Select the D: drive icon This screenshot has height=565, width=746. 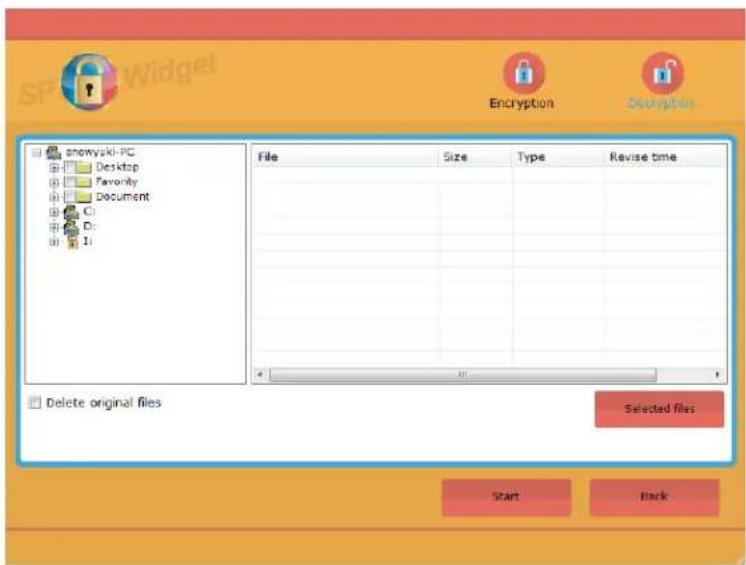click(71, 227)
